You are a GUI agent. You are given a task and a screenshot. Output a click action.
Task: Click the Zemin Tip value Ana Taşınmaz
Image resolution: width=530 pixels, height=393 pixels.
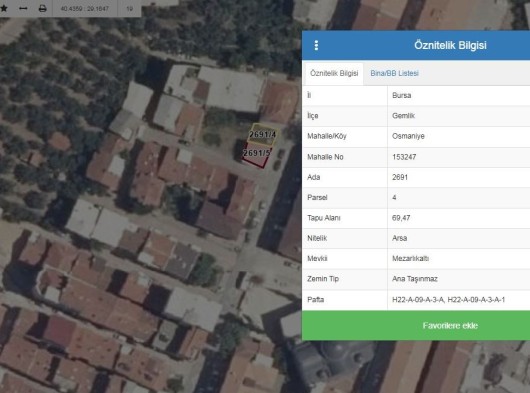coord(415,279)
